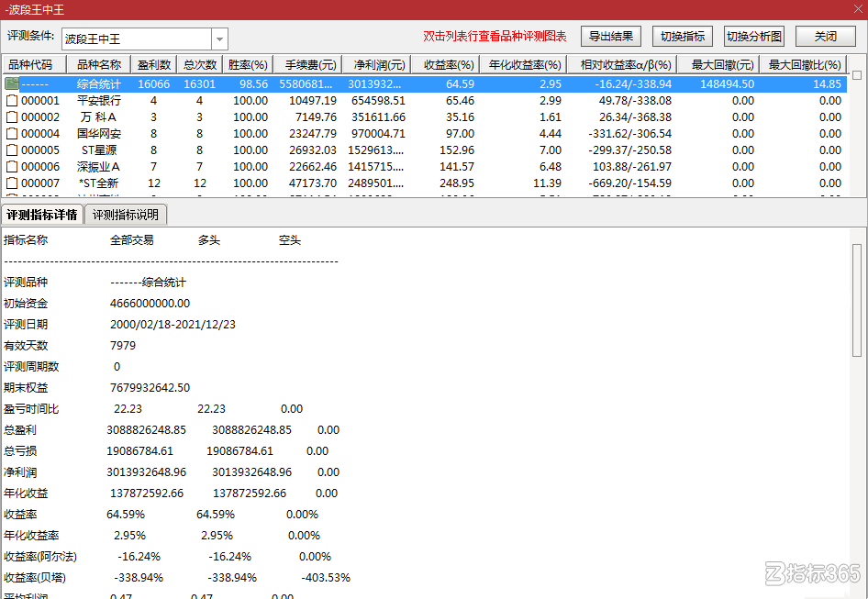
Task: Sort by the 收益率(%) column header
Action: (x=446, y=65)
